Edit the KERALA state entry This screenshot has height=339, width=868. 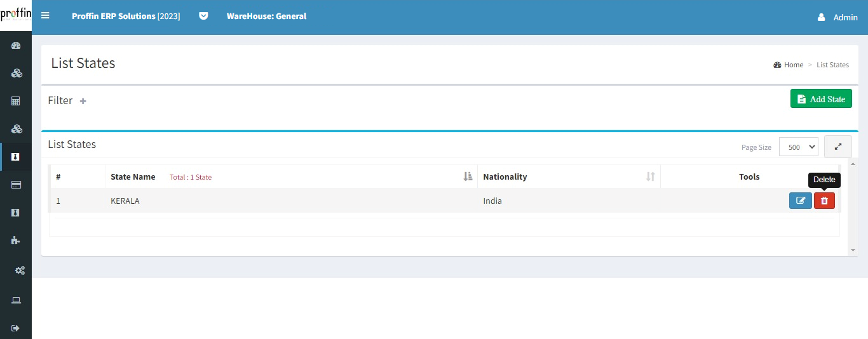tap(800, 201)
